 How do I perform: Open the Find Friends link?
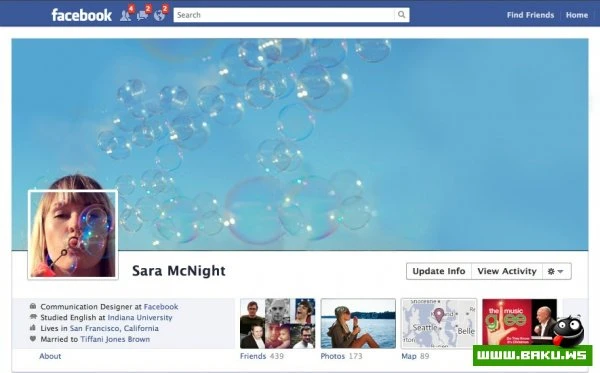530,15
